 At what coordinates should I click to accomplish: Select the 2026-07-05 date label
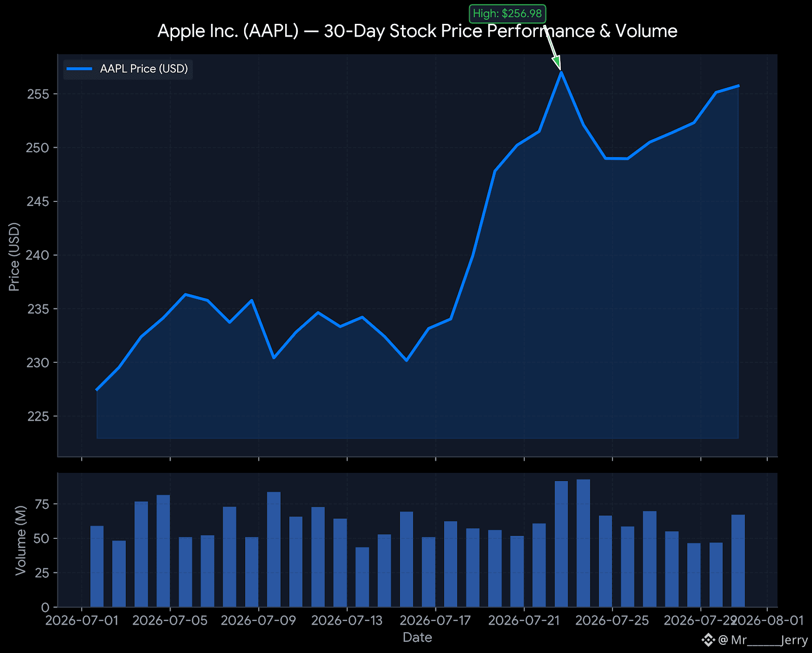point(170,621)
